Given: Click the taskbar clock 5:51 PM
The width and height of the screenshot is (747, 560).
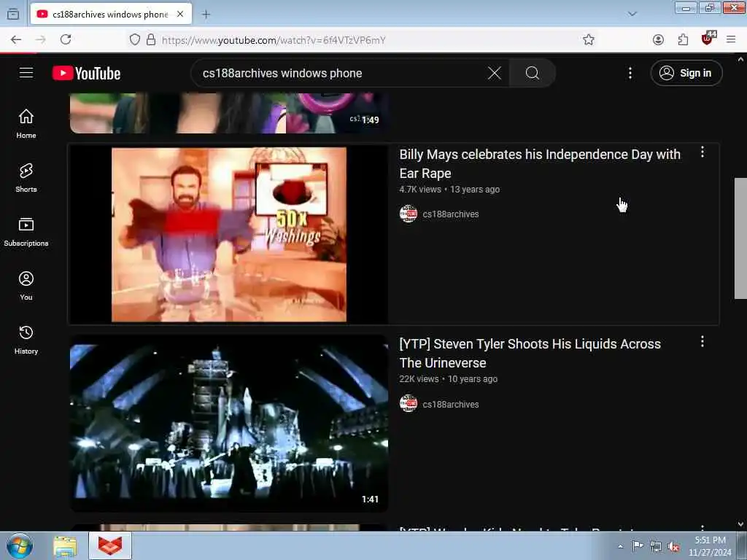Looking at the screenshot, I should 710,545.
